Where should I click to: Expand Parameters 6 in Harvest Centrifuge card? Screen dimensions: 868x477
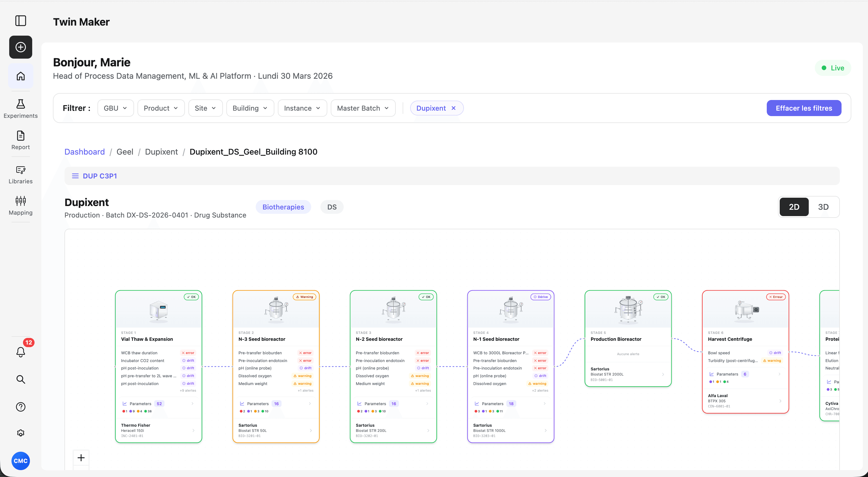[x=745, y=374]
